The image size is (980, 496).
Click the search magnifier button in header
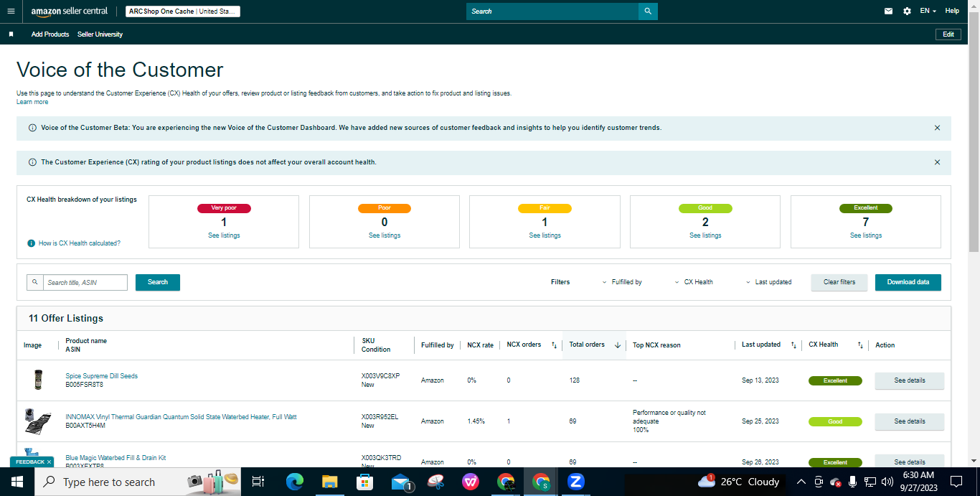pyautogui.click(x=648, y=11)
